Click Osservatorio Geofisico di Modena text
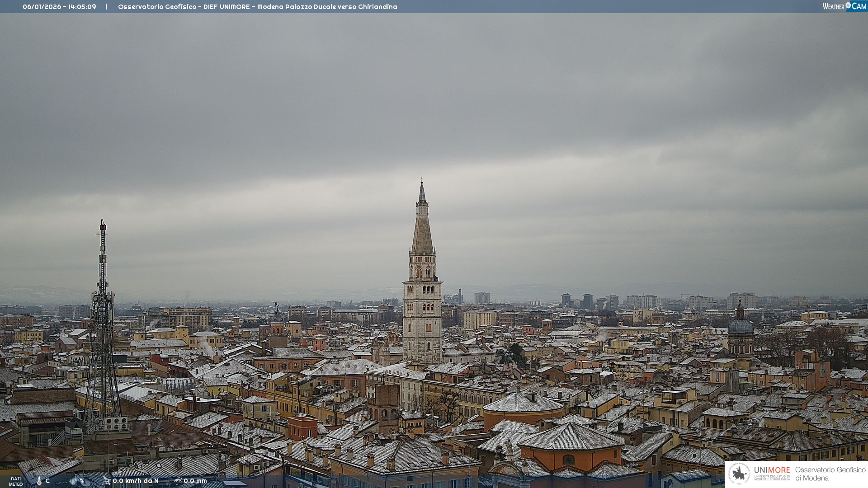Image resolution: width=868 pixels, height=488 pixels. click(830, 474)
